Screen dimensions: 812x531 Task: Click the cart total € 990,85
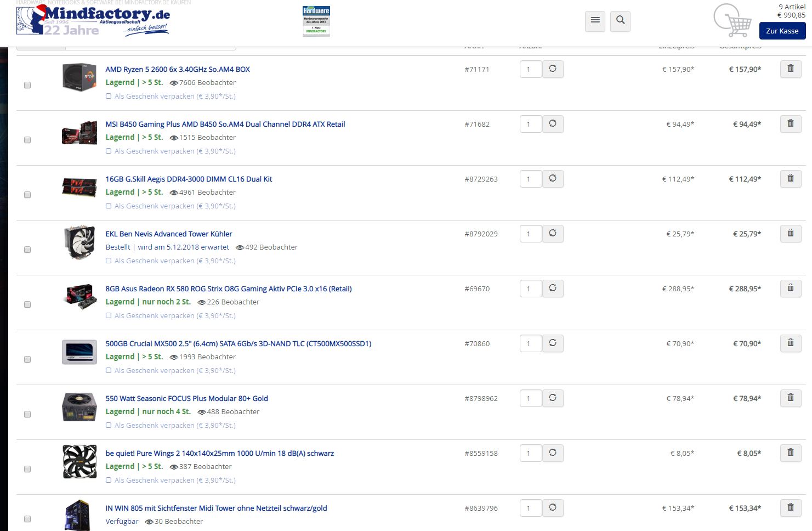(791, 15)
